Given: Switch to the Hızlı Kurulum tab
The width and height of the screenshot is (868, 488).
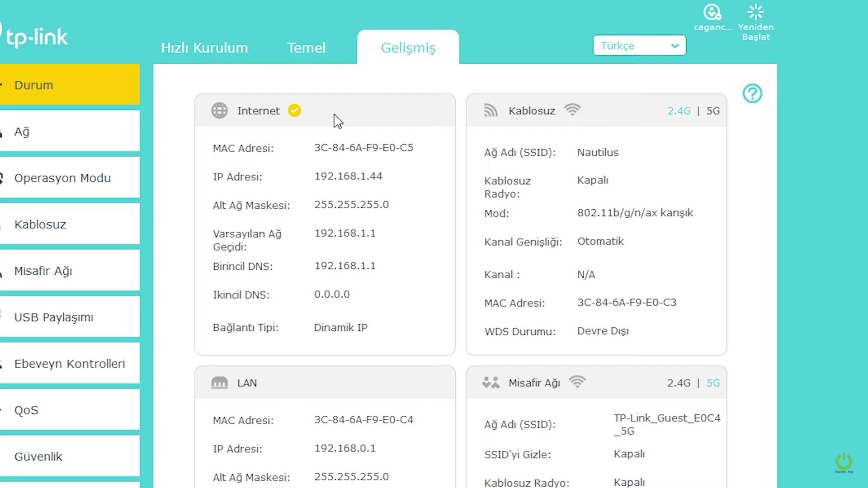Looking at the screenshot, I should [204, 48].
